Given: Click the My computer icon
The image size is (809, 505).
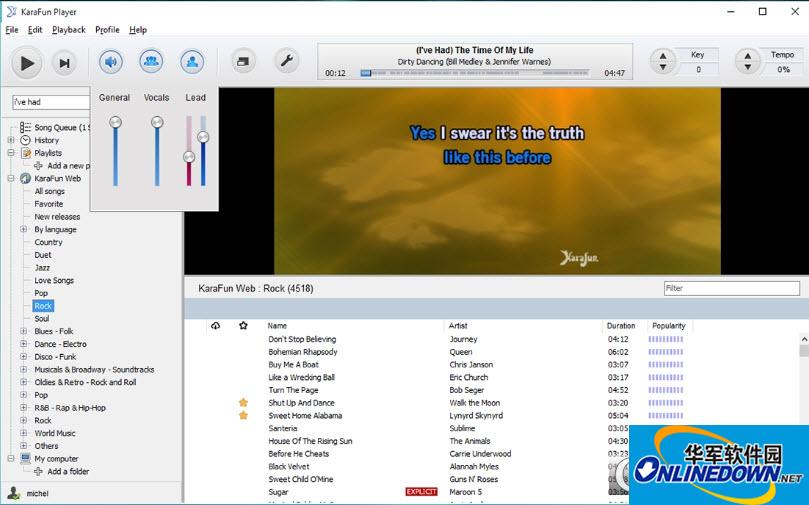Looking at the screenshot, I should coord(25,458).
